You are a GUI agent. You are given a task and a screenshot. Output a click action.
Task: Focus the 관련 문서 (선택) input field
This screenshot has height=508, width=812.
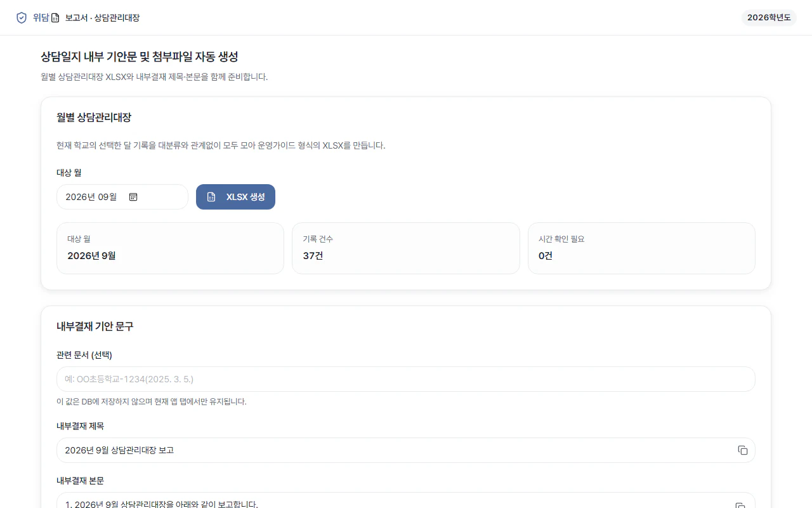pyautogui.click(x=406, y=379)
